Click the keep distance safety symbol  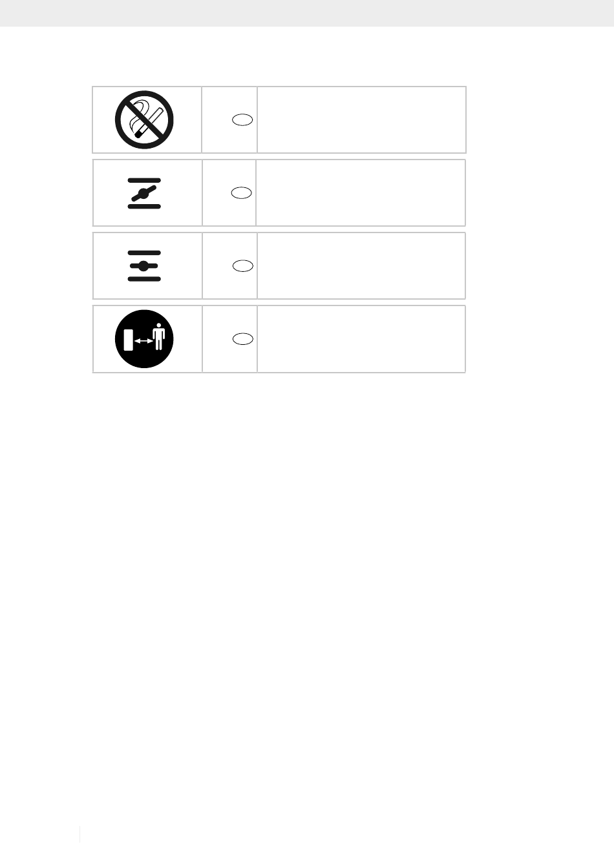pyautogui.click(x=145, y=339)
